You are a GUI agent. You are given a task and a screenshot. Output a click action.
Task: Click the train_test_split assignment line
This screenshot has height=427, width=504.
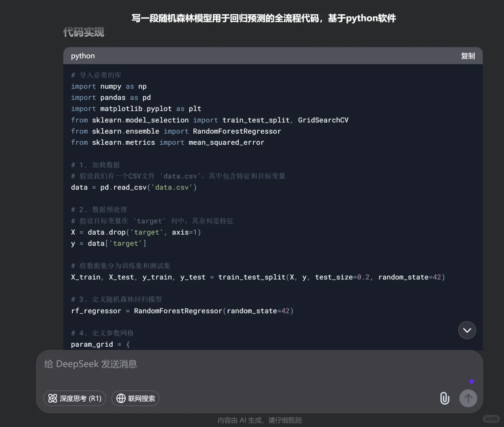[x=258, y=277]
